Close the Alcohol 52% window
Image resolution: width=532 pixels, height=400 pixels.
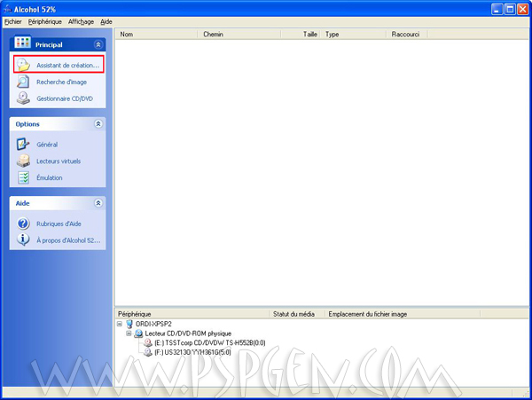pyautogui.click(x=522, y=9)
